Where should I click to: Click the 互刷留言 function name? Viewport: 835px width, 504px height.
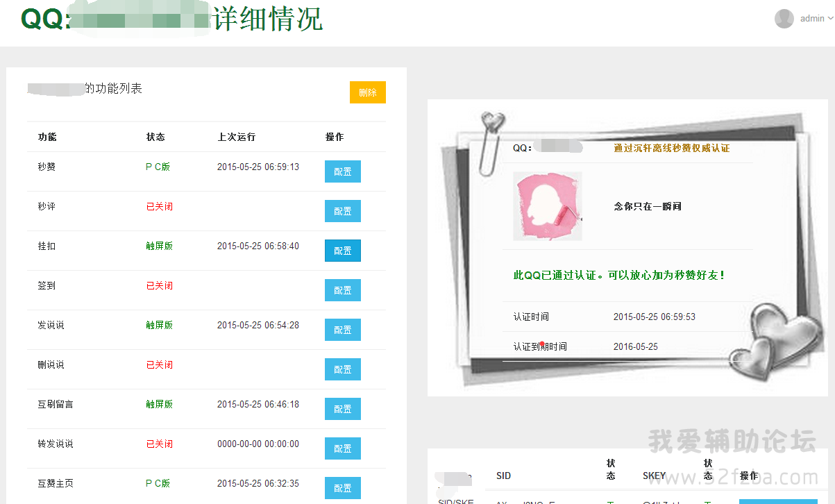pyautogui.click(x=56, y=404)
